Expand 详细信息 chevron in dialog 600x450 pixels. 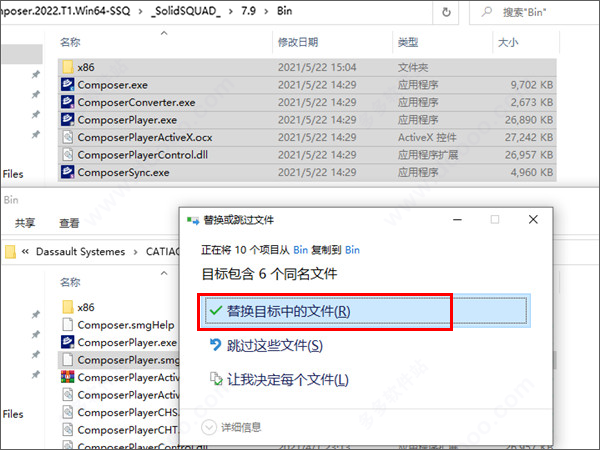pyautogui.click(x=209, y=427)
